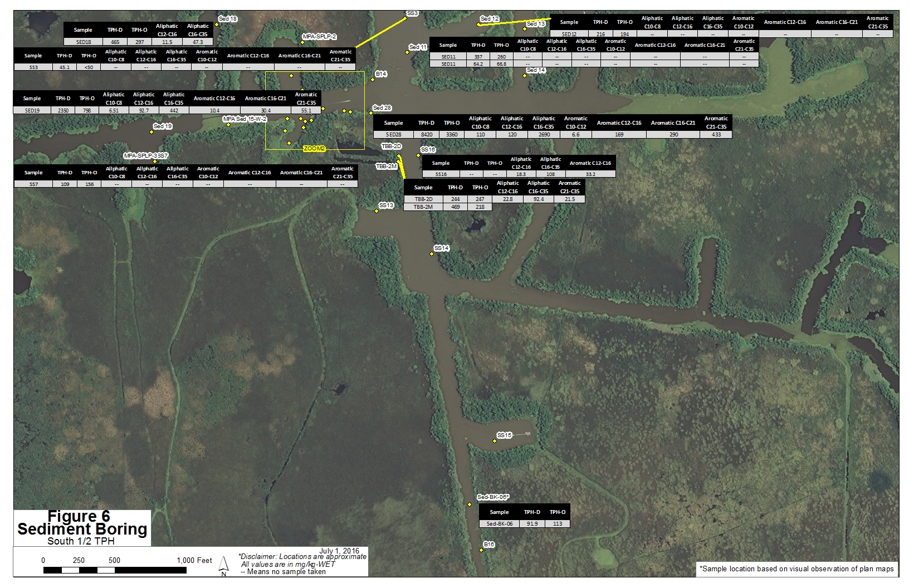
Task: Click the SED19 TPH-D value 2350
Action: point(63,110)
